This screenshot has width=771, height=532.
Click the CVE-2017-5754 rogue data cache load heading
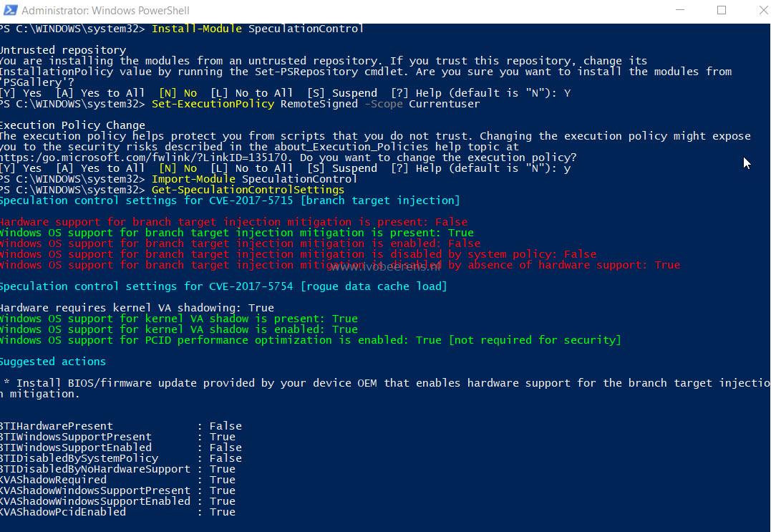tap(223, 286)
